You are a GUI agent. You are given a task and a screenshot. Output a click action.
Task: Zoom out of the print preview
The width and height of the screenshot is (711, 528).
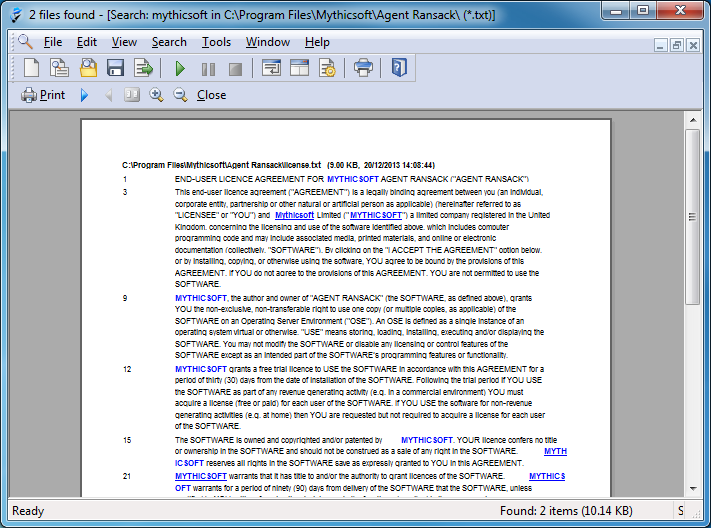pyautogui.click(x=181, y=95)
